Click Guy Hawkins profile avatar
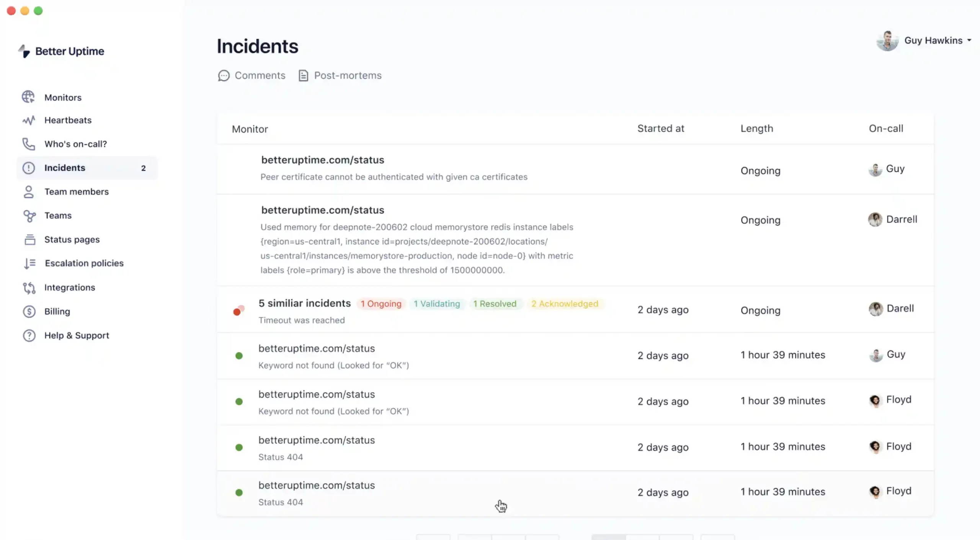Screen dimensions: 980x540 click(887, 41)
